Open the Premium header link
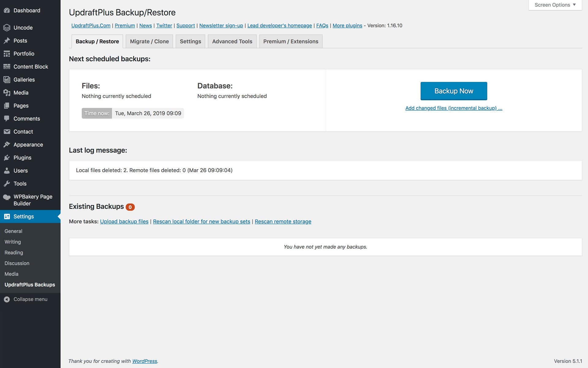The width and height of the screenshot is (588, 368). [x=125, y=25]
